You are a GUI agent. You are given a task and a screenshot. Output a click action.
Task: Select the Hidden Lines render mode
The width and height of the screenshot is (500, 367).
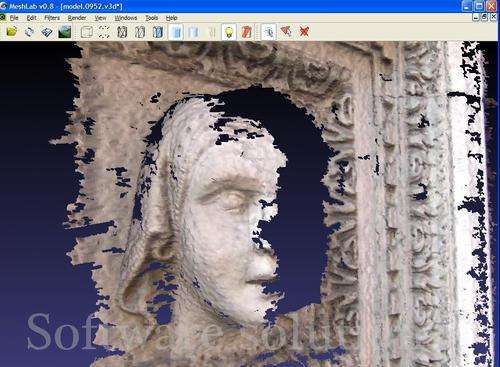pos(140,32)
